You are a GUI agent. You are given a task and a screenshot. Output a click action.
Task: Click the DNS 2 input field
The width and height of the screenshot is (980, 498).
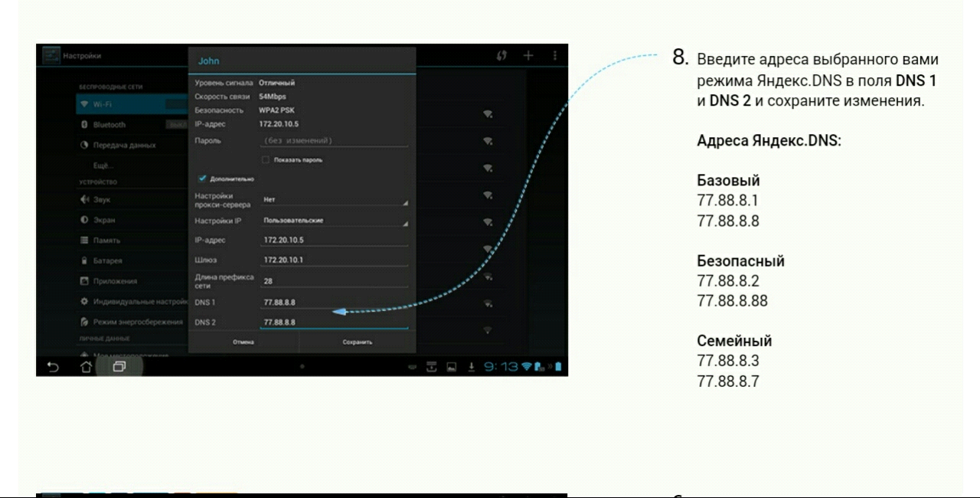pyautogui.click(x=335, y=323)
